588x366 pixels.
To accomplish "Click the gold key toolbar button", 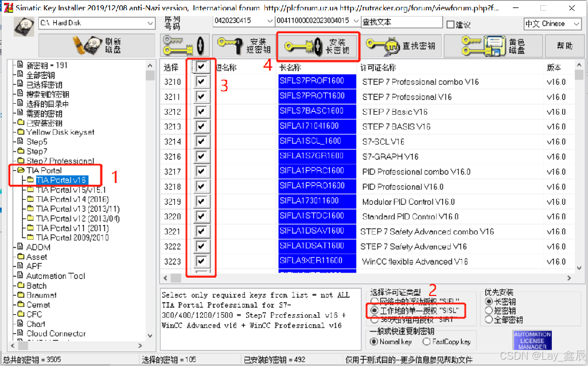I will [184, 45].
